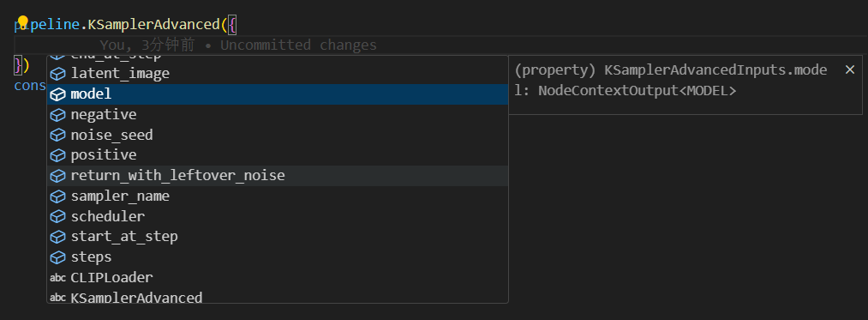Click the lightbulb quick-fix icon

pyautogui.click(x=22, y=22)
